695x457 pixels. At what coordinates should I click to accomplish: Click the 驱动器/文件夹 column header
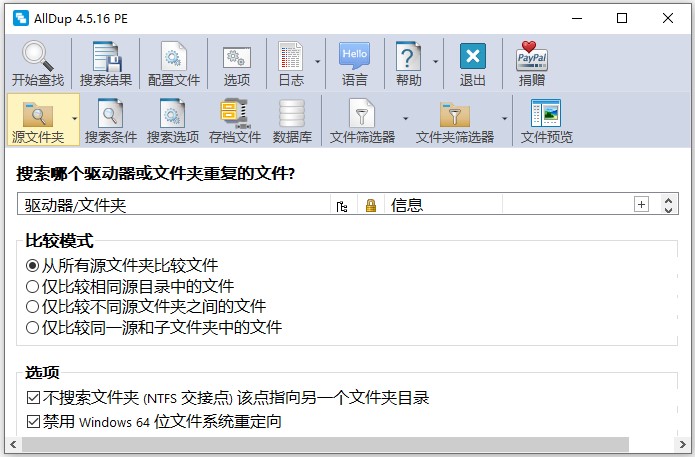tap(174, 205)
